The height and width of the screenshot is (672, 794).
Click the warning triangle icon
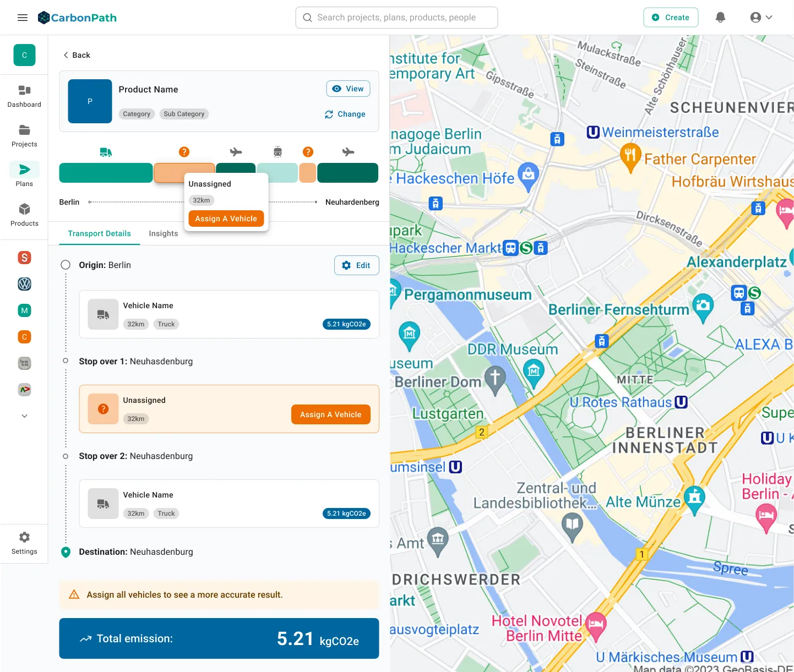74,594
